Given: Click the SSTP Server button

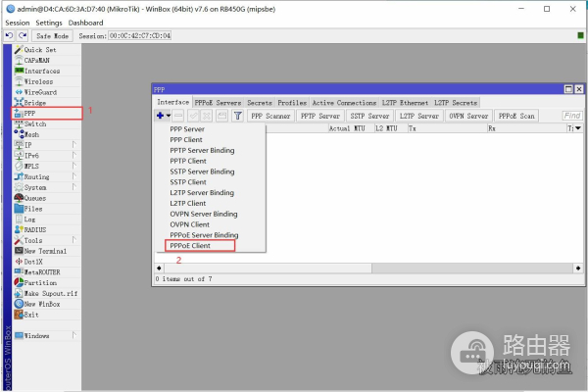Looking at the screenshot, I should click(369, 116).
